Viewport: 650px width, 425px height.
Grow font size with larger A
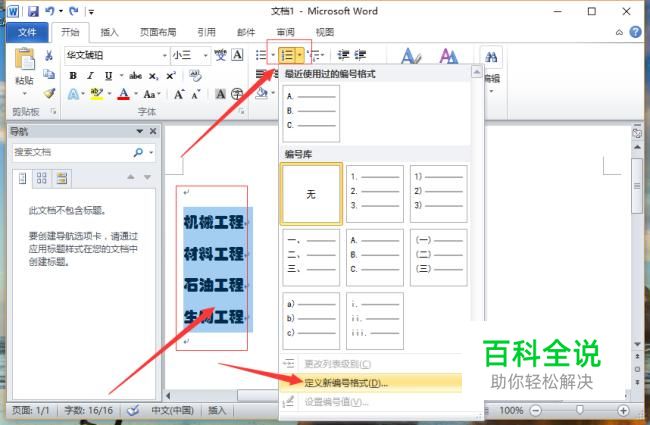point(179,94)
